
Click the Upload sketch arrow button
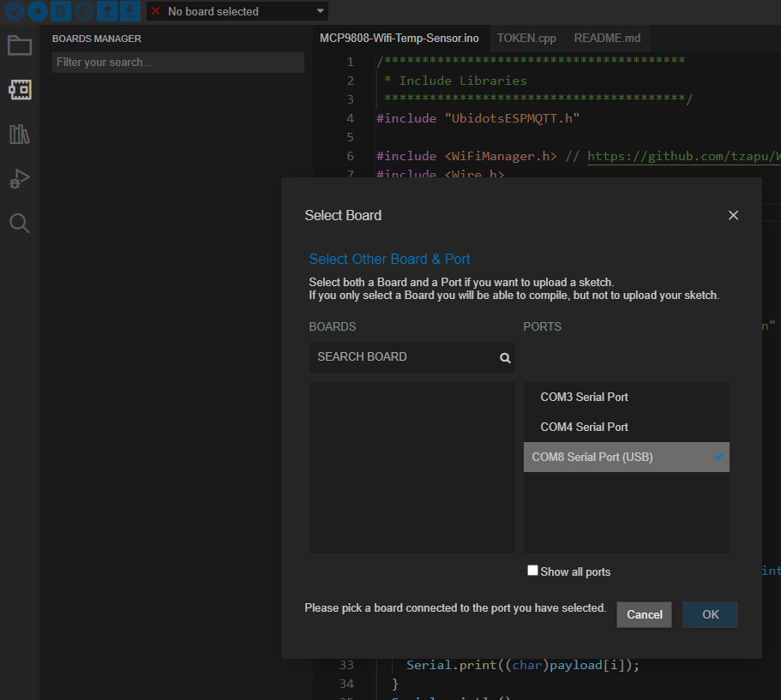point(38,11)
